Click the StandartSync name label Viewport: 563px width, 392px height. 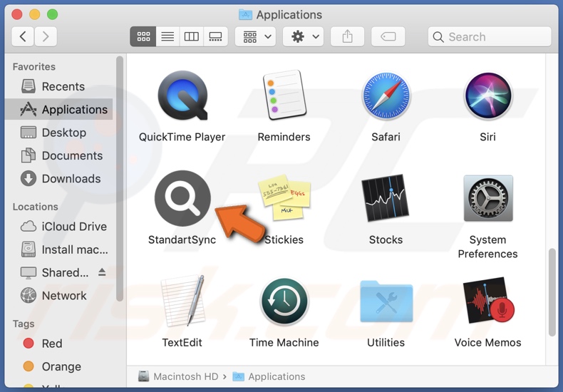click(182, 239)
